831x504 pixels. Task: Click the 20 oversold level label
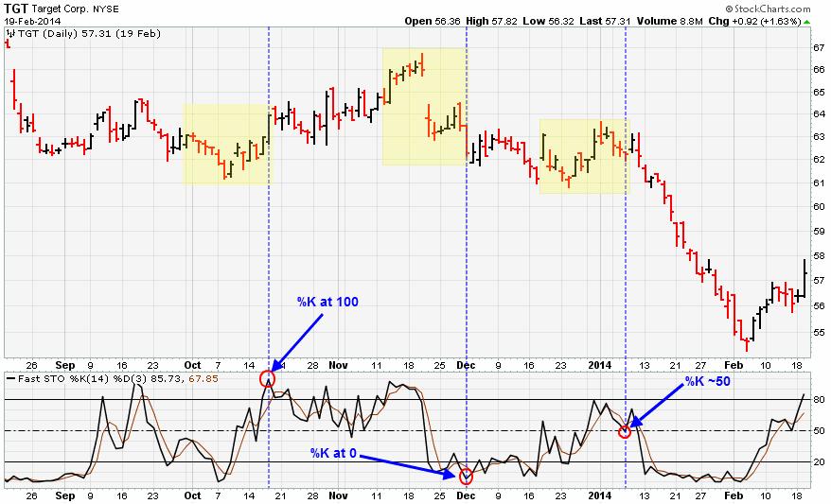coord(819,462)
